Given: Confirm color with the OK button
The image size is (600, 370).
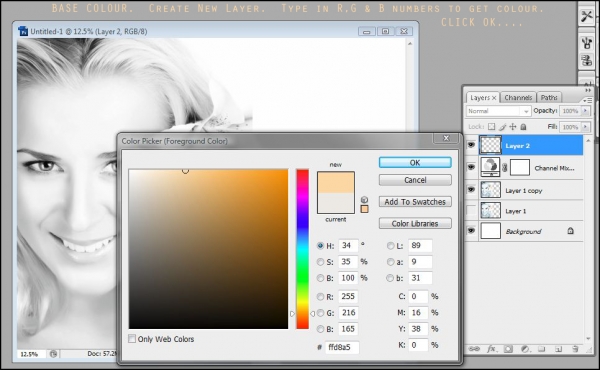Looking at the screenshot, I should 415,163.
